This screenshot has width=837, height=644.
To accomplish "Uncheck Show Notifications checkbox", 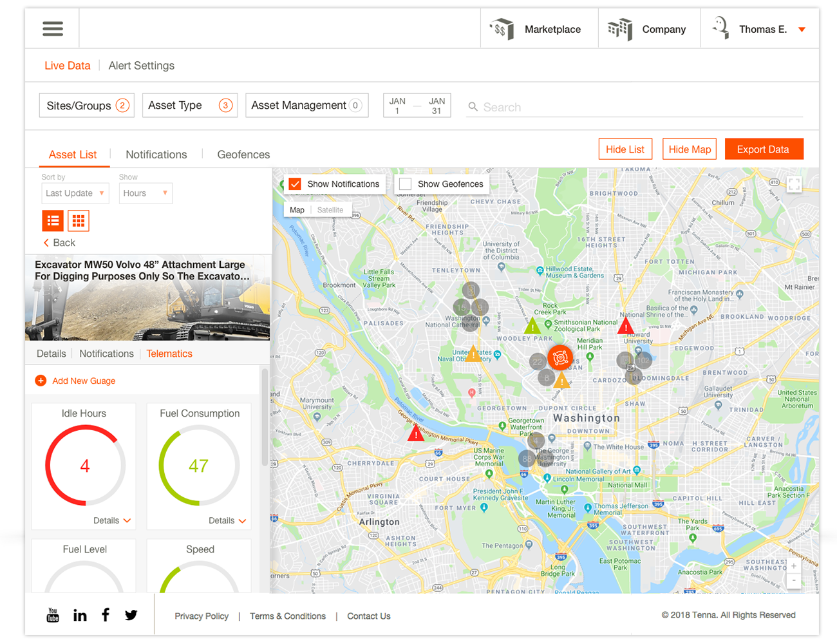I will click(x=295, y=184).
